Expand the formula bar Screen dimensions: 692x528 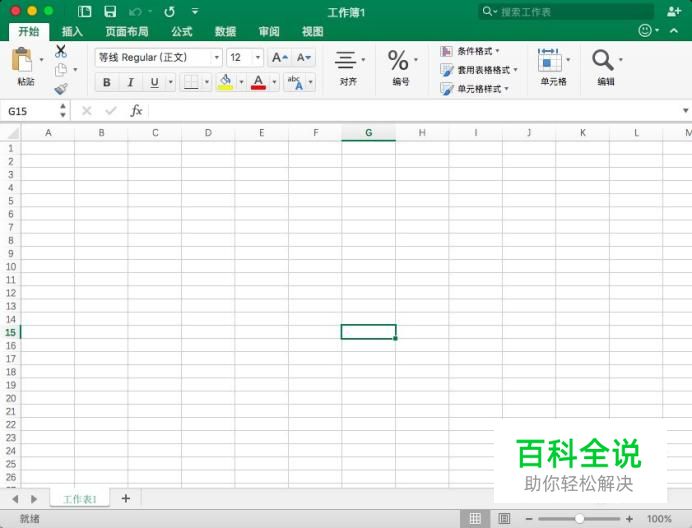pyautogui.click(x=685, y=110)
